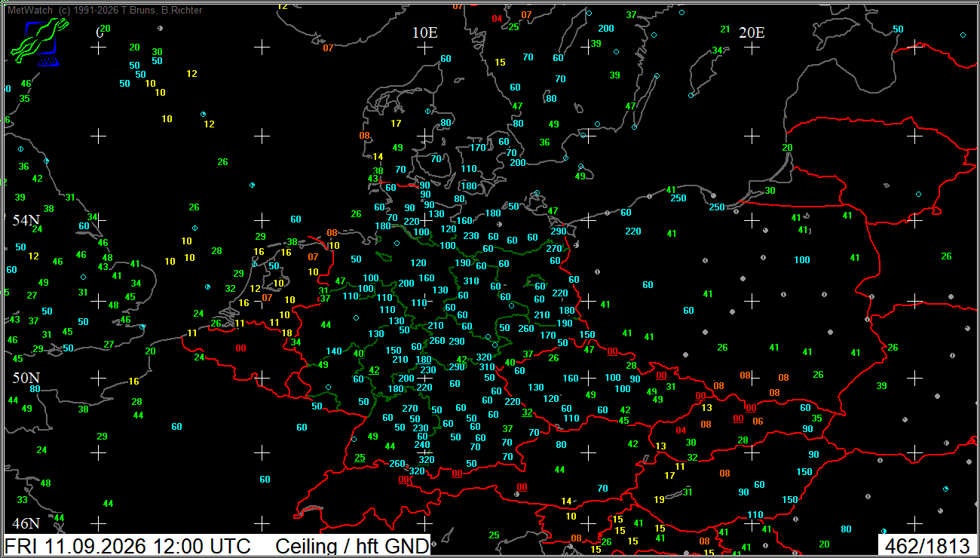Screen dimensions: 980x558
Task: Select the 10E longitude label
Action: (425, 32)
